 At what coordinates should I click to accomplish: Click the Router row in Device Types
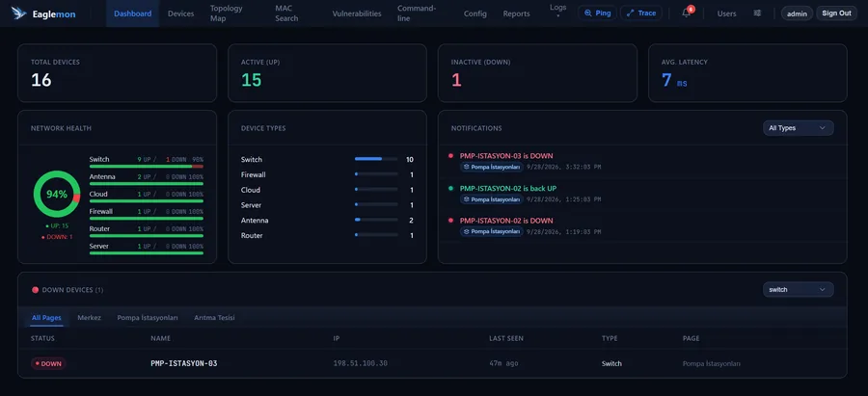(327, 236)
